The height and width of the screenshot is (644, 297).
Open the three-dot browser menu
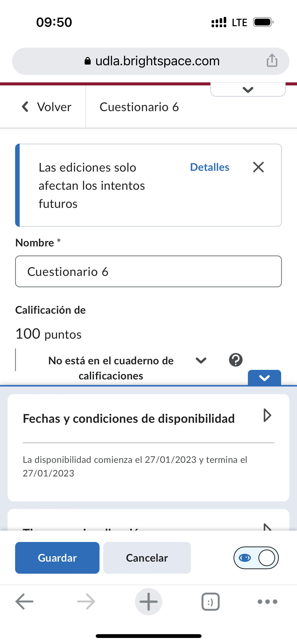(x=267, y=601)
